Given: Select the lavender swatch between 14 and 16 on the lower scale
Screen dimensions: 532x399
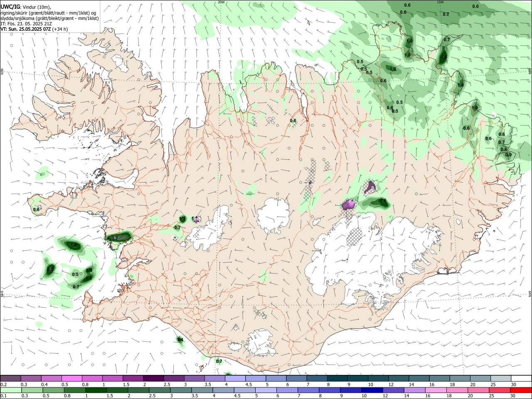Looking at the screenshot, I should 415,390.
